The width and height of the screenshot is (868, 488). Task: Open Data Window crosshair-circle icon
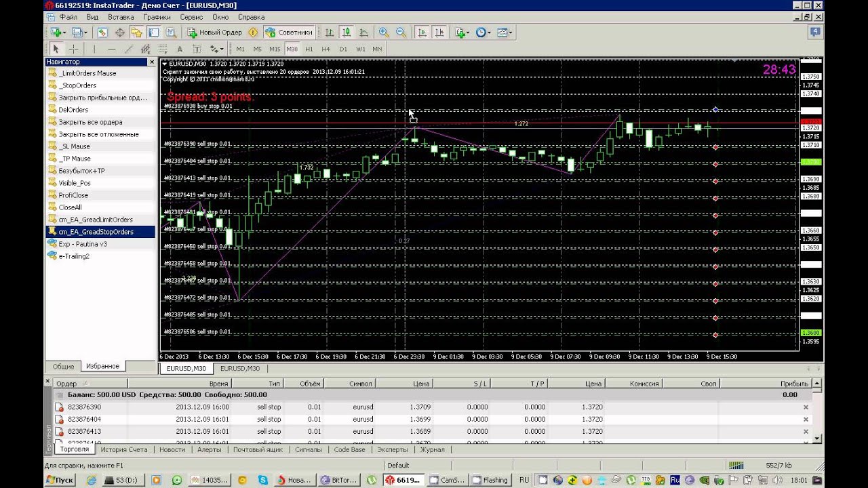tap(120, 32)
